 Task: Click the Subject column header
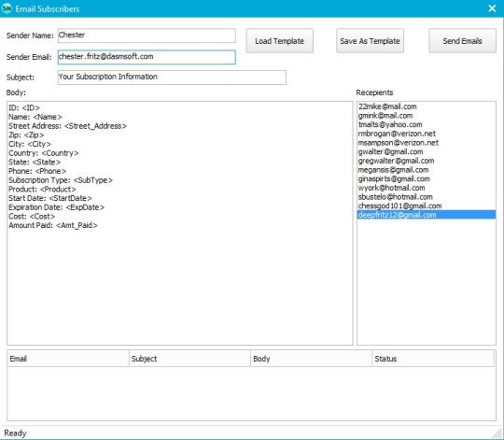(189, 359)
